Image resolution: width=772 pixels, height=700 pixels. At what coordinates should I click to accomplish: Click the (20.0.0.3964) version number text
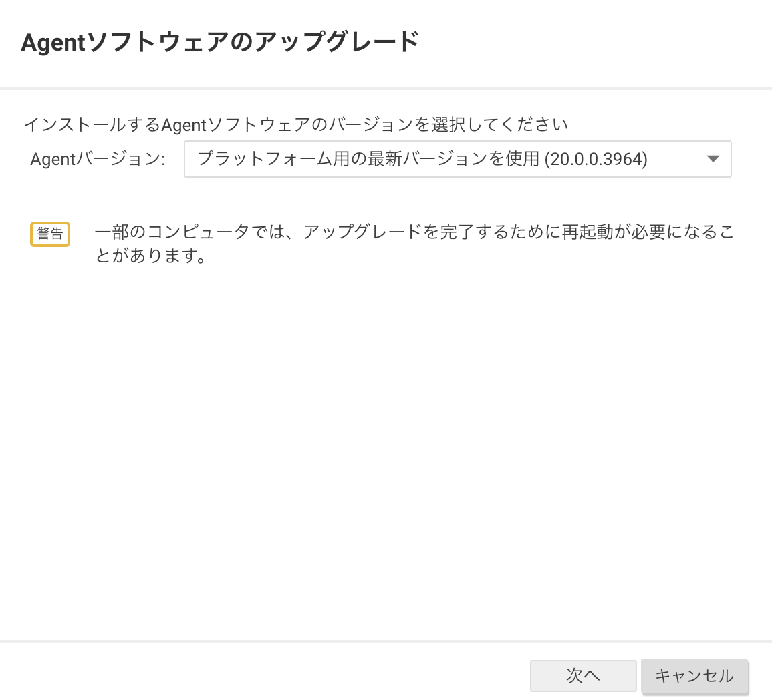[x=596, y=159]
